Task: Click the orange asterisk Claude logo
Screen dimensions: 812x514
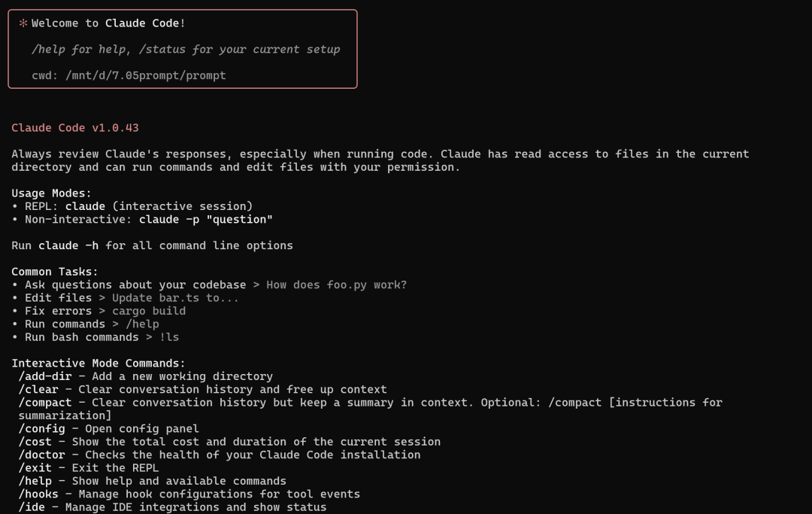Action: (23, 23)
